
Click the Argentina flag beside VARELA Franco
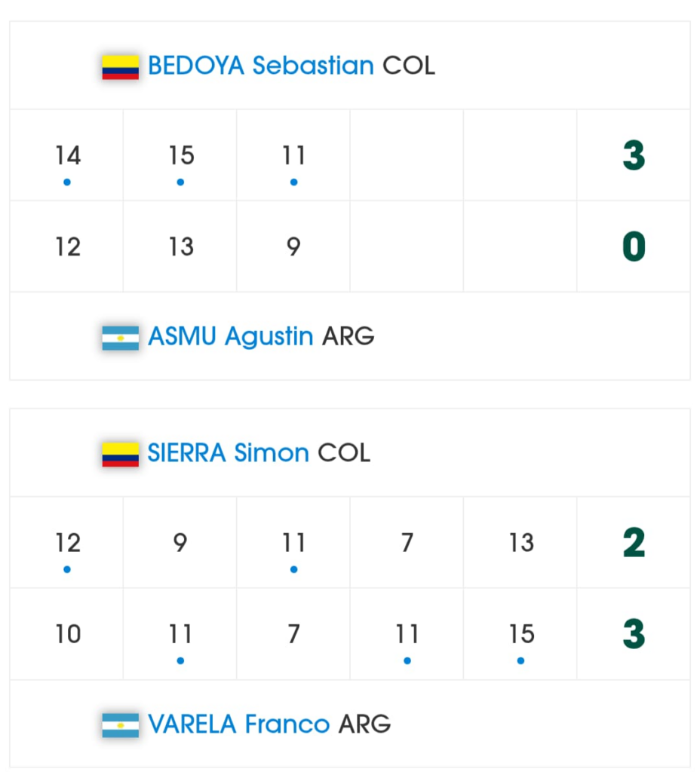(121, 725)
